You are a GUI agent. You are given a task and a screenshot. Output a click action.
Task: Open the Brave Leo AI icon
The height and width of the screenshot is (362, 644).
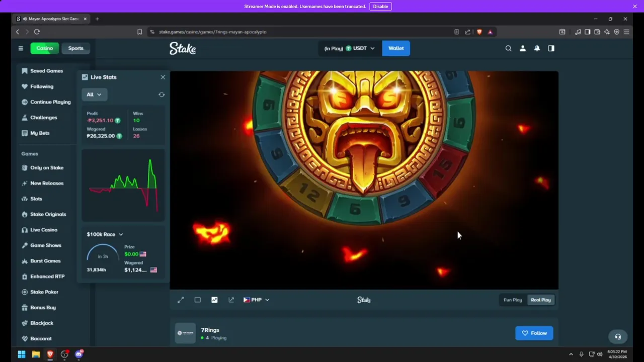click(607, 32)
